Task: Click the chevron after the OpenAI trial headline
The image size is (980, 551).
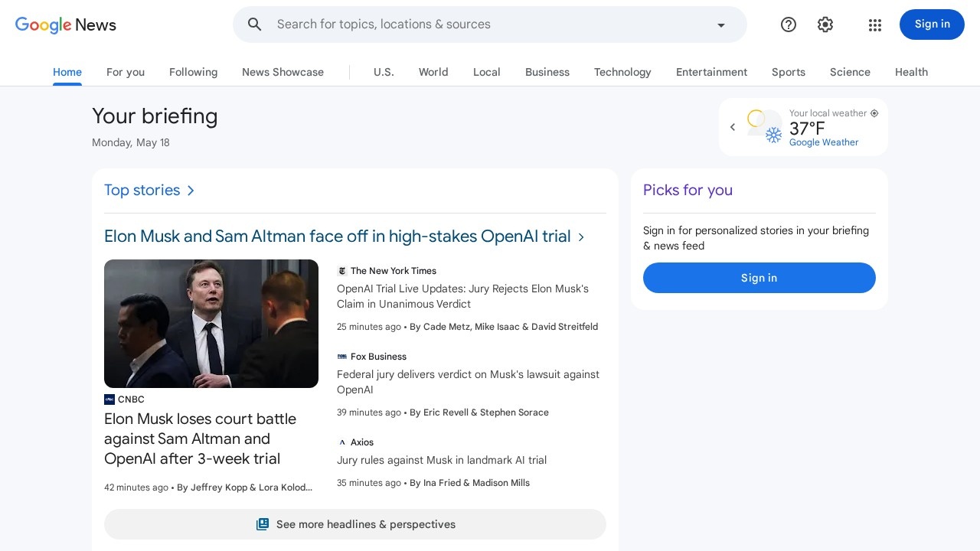Action: [581, 237]
